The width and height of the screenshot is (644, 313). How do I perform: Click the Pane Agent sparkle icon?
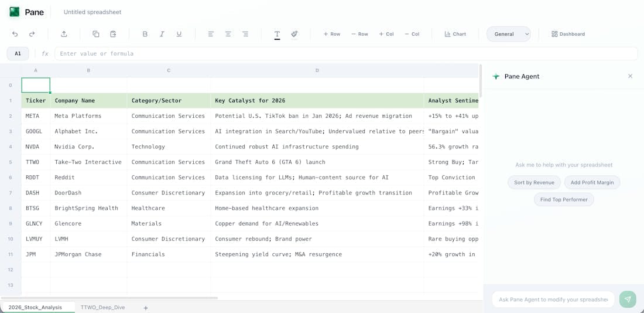coord(496,77)
